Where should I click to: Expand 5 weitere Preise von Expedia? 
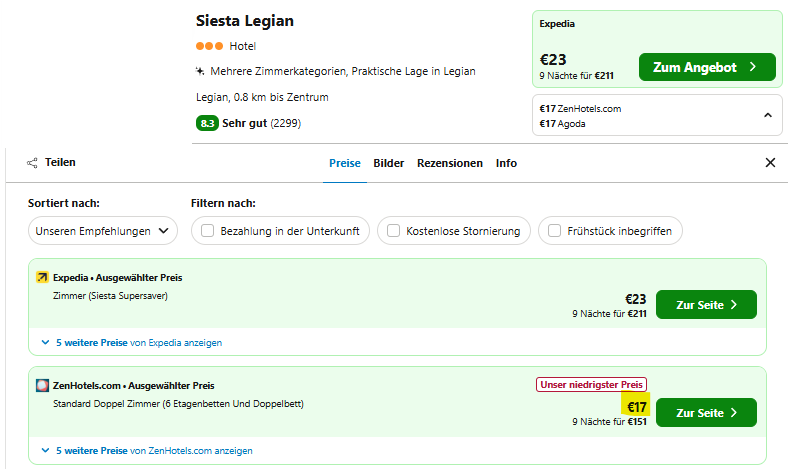tap(132, 343)
